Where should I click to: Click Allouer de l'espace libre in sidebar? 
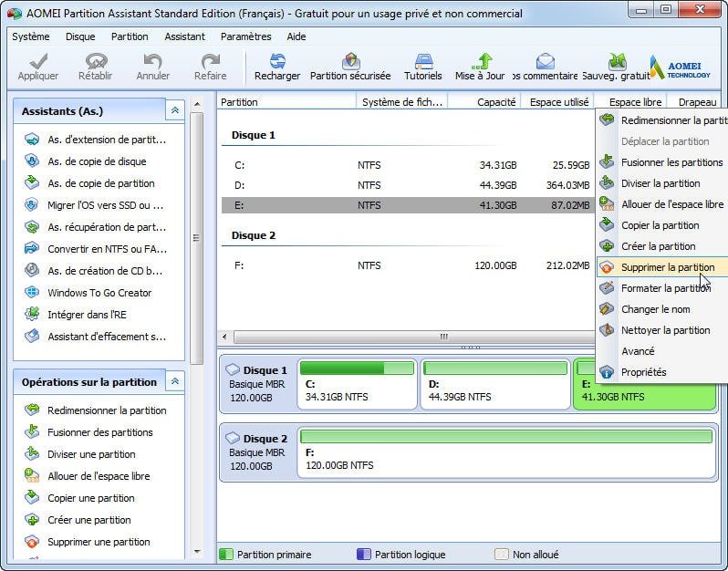tap(88, 475)
